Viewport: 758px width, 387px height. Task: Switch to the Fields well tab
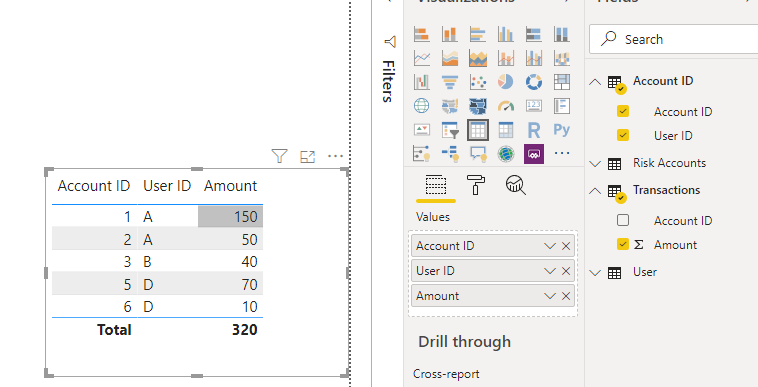436,186
